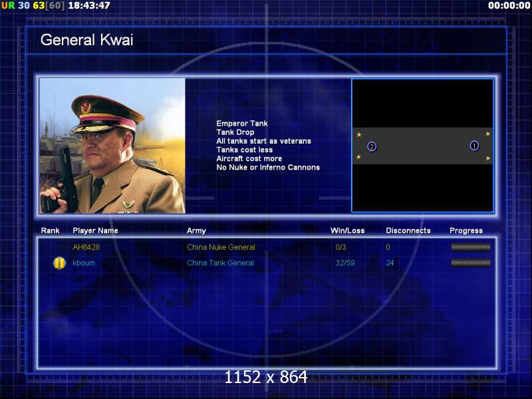Click the China Tank General army entry
532x399 pixels.
coord(221,263)
